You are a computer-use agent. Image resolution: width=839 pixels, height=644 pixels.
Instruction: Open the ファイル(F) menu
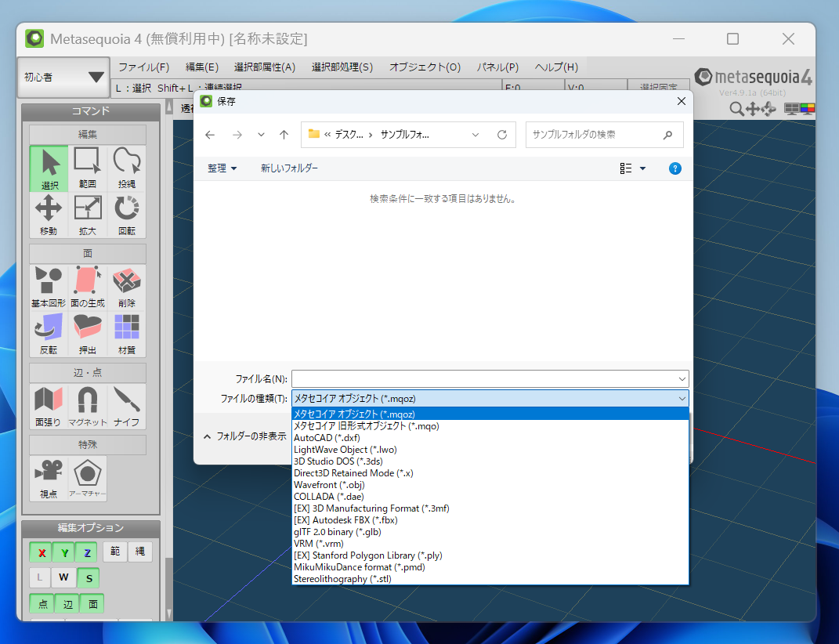(143, 67)
